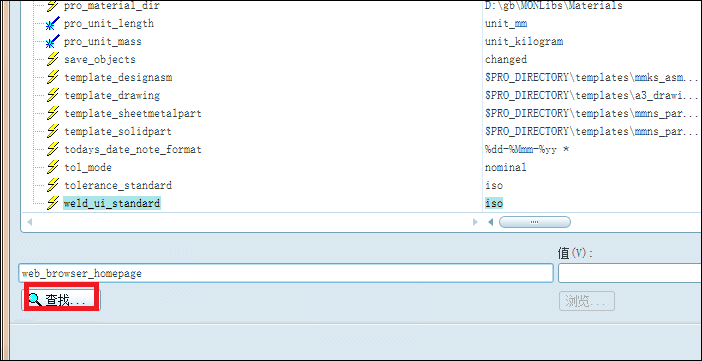
Task: Click the wand icon beside pro_unit_mass
Action: coord(53,41)
